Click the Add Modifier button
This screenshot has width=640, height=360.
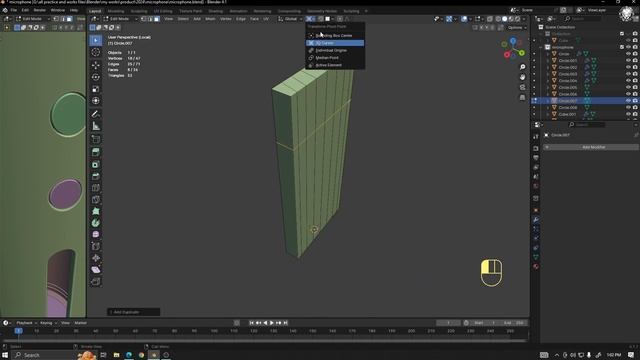(x=591, y=147)
